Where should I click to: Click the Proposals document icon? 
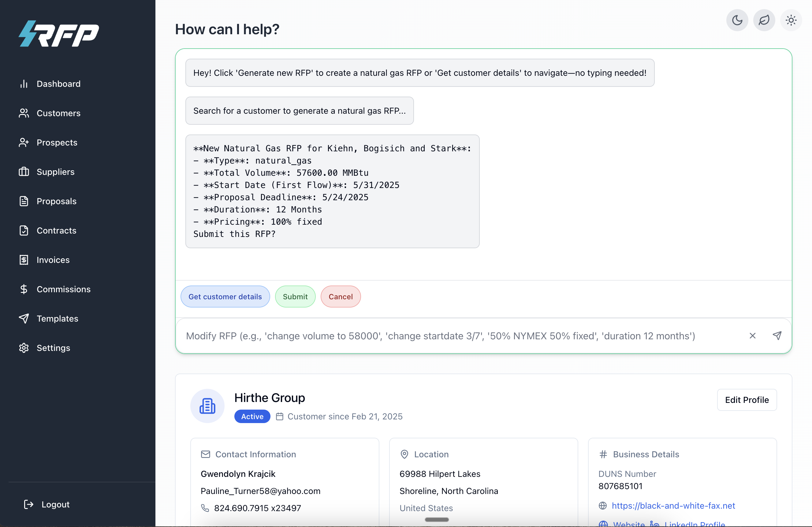(24, 201)
